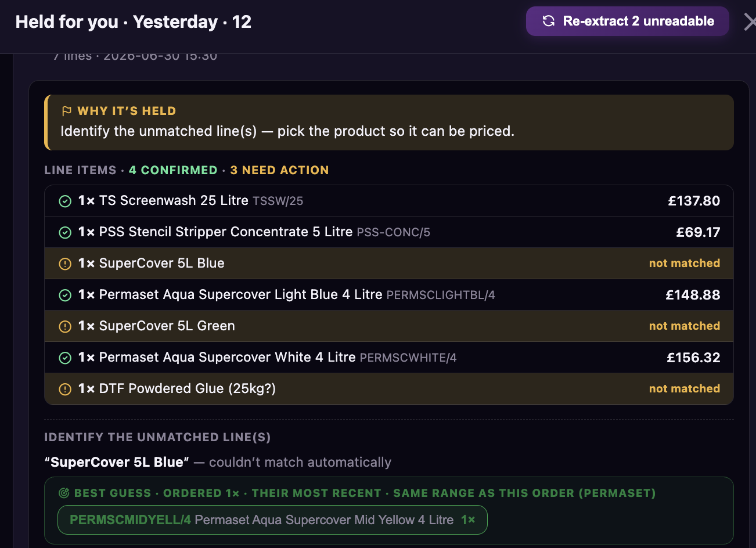Screen dimensions: 756x548
Task: Select the PSS Stencil Stripper Concentrate 5 Litre line
Action: click(389, 232)
